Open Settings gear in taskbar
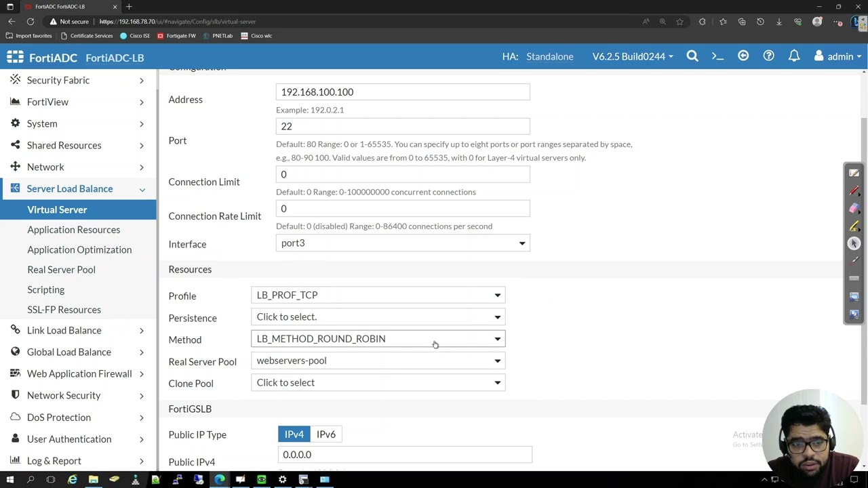 tap(282, 480)
